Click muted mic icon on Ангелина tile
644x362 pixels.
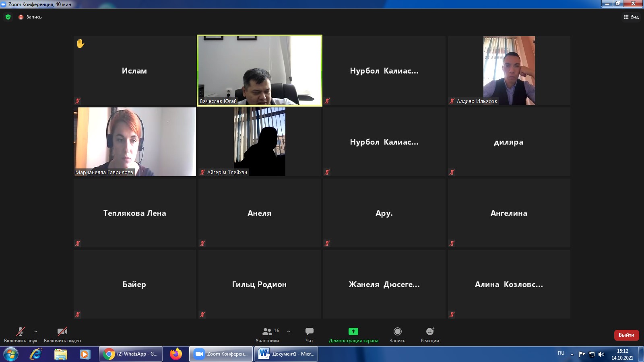(x=452, y=243)
